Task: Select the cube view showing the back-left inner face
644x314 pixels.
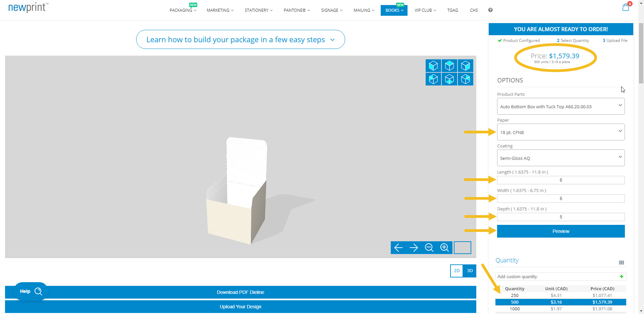Action: pyautogui.click(x=433, y=79)
